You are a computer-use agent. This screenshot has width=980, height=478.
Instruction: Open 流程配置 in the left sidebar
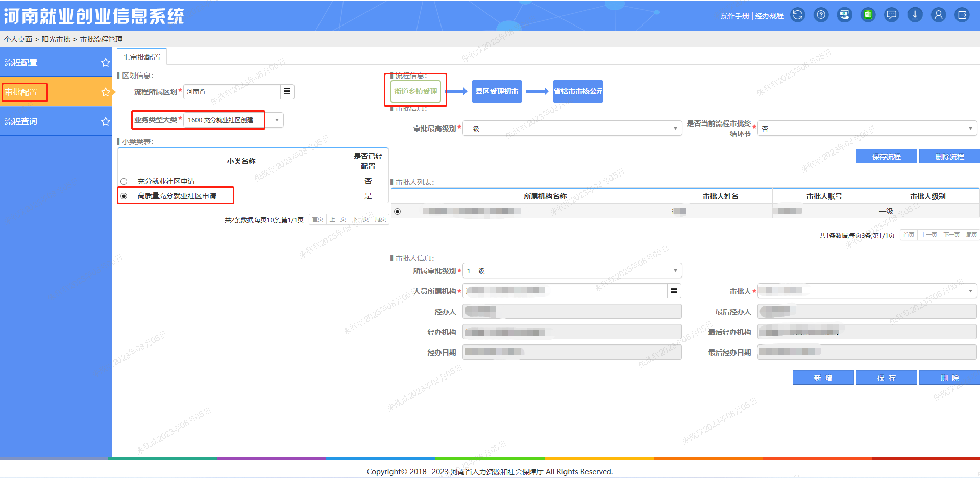21,63
